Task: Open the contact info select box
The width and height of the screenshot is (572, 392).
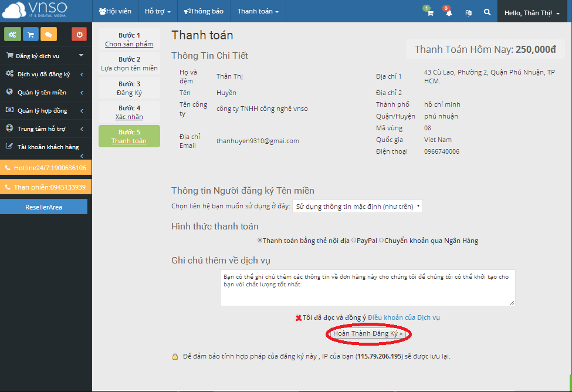Action: pos(357,207)
